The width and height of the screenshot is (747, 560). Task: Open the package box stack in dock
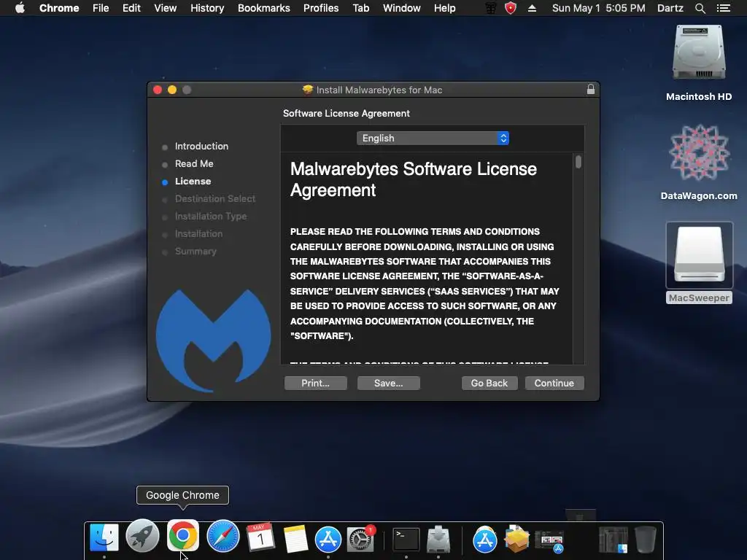coord(516,539)
